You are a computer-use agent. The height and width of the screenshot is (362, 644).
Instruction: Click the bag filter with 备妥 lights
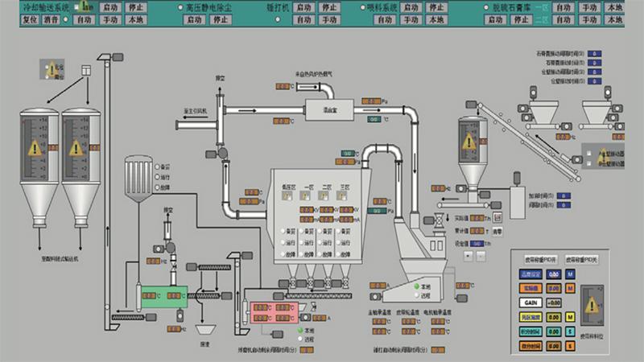point(138,179)
